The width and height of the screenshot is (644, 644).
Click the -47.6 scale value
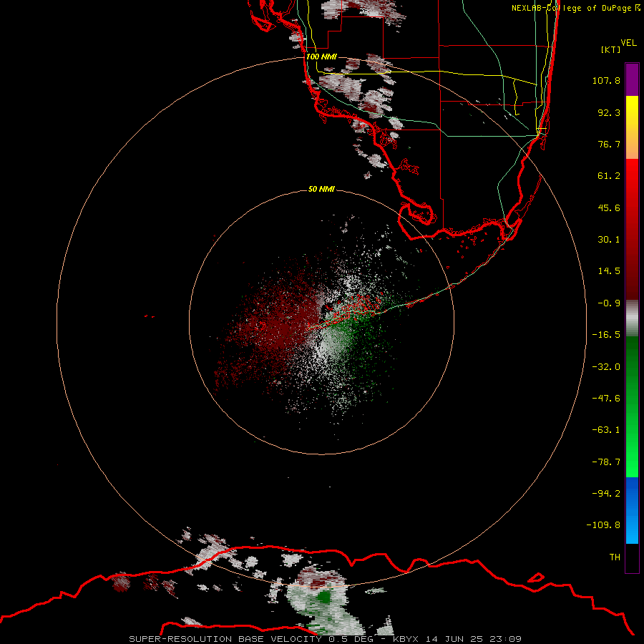point(606,399)
